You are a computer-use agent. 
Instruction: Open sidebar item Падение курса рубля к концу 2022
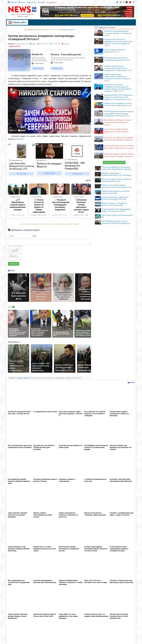[x=116, y=192]
